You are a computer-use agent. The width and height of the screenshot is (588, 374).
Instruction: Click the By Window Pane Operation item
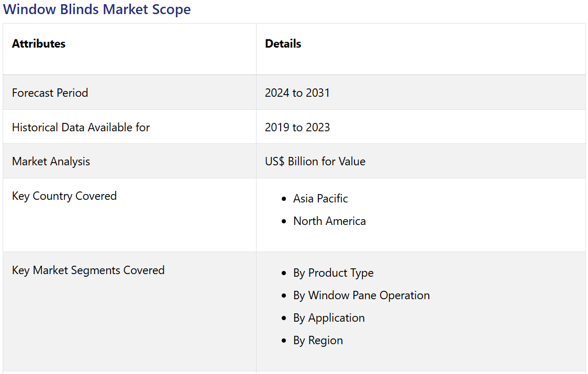coord(361,296)
